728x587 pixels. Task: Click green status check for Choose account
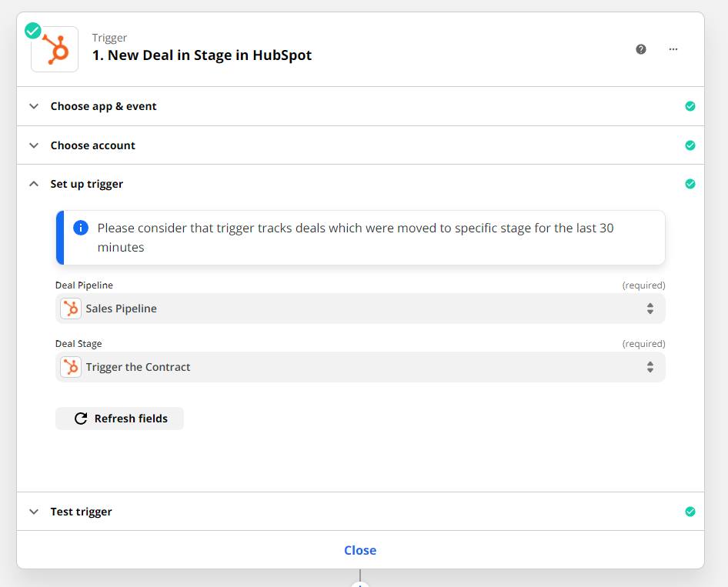tap(690, 145)
